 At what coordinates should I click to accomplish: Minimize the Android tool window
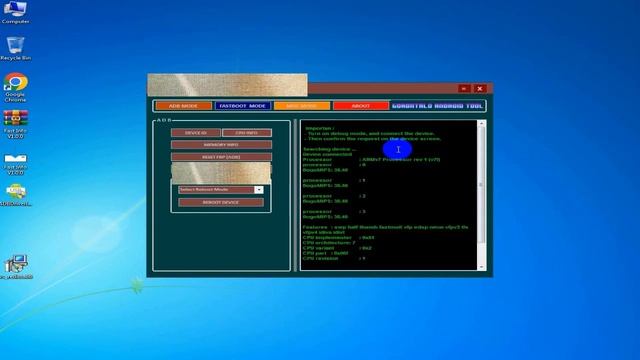464,88
